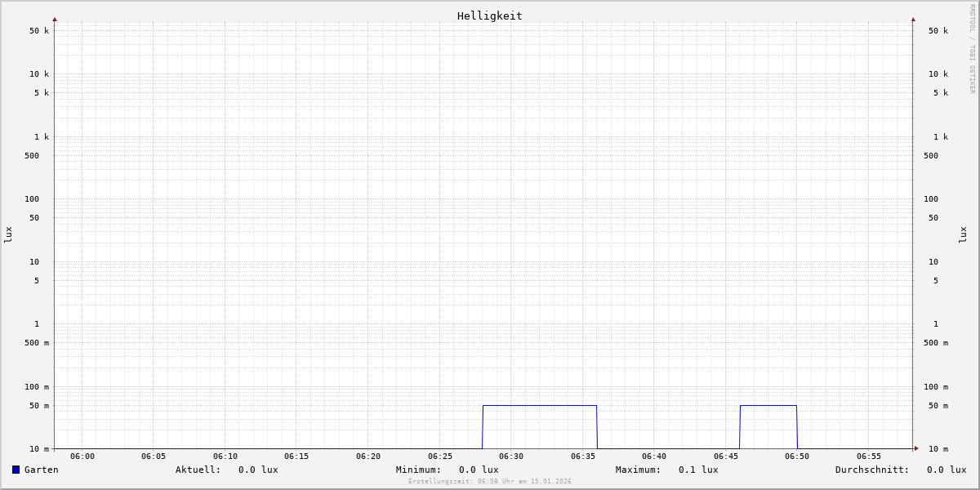Click the 06:35 time axis label

click(583, 457)
